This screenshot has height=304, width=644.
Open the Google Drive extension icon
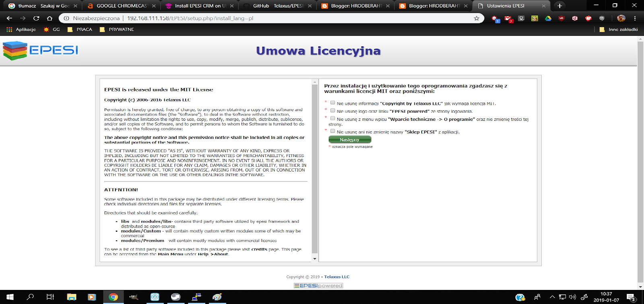[x=548, y=18]
